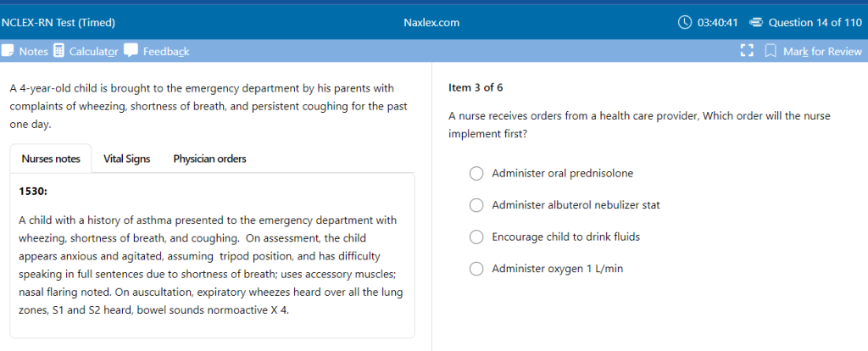Open the Physician orders tab
Viewport: 868px width, 351px height.
[x=209, y=159]
